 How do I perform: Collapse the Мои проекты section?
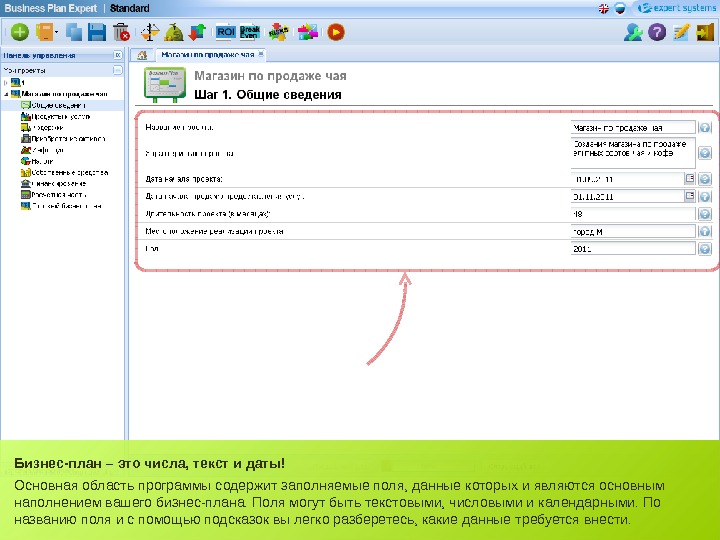[x=118, y=70]
